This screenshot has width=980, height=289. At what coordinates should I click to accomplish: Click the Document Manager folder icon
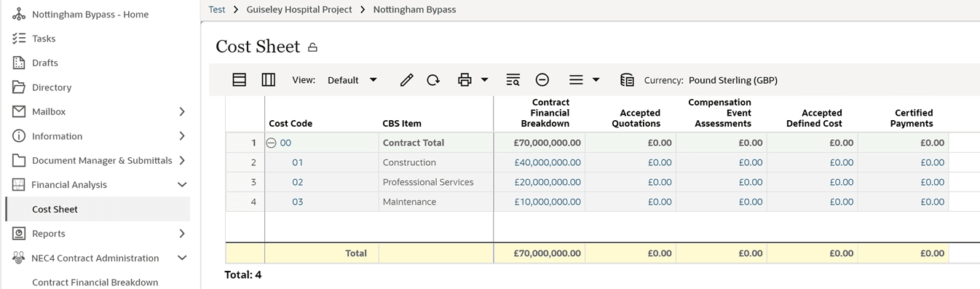click(x=19, y=160)
